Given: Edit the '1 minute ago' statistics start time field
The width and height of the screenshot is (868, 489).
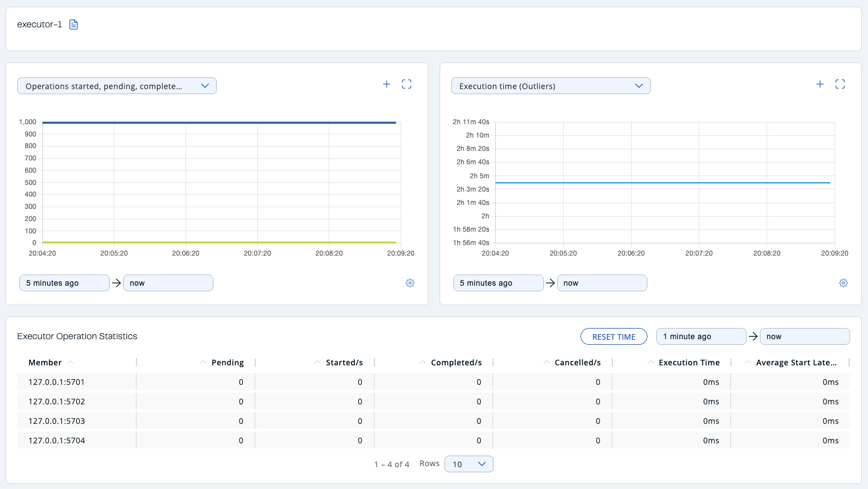Looking at the screenshot, I should 701,336.
